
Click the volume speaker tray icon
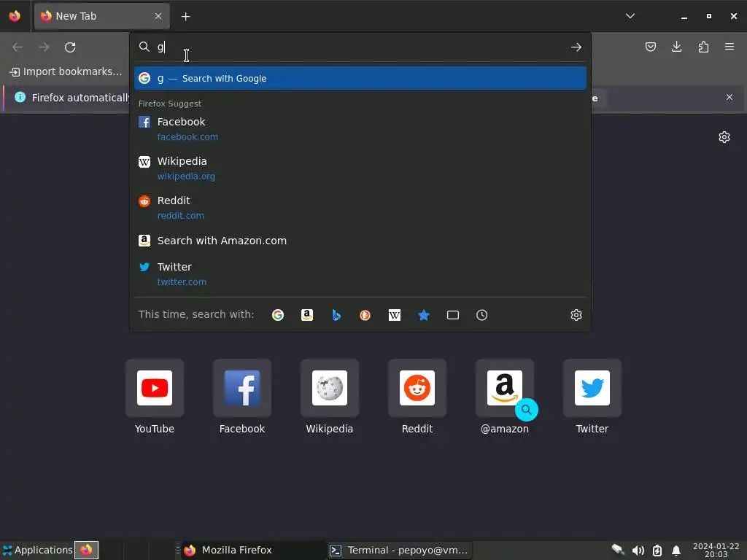tap(638, 551)
